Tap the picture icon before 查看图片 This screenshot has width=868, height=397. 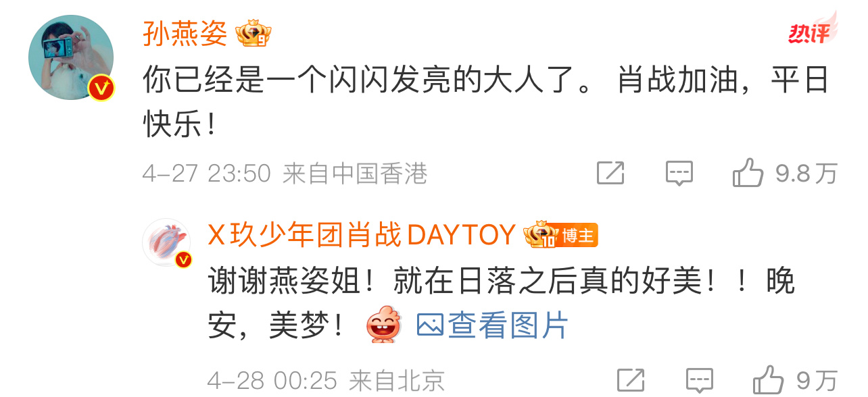point(430,325)
